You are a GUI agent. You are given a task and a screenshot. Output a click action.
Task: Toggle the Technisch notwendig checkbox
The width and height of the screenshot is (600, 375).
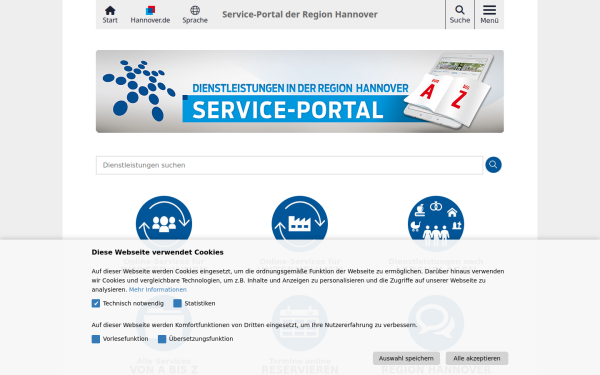96,303
